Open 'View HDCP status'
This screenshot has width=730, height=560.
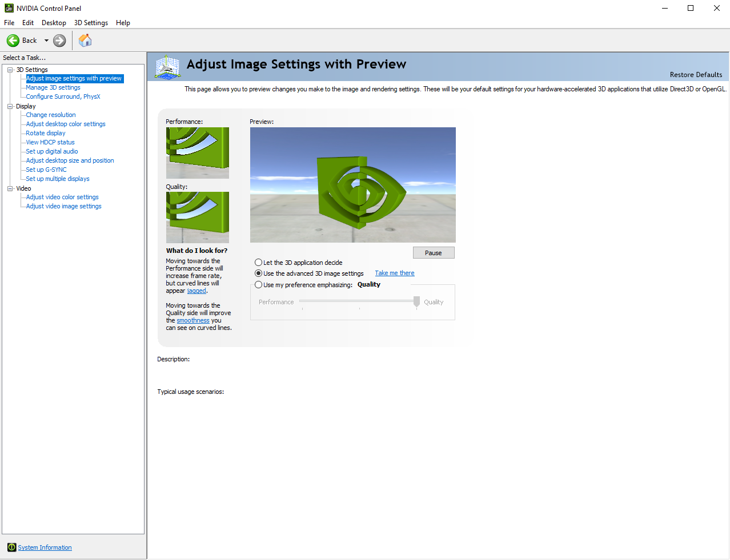click(x=50, y=142)
